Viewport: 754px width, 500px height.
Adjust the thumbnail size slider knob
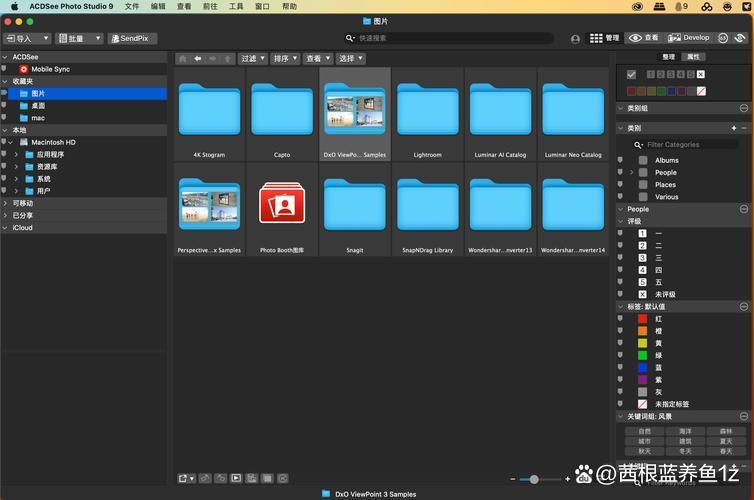point(534,479)
